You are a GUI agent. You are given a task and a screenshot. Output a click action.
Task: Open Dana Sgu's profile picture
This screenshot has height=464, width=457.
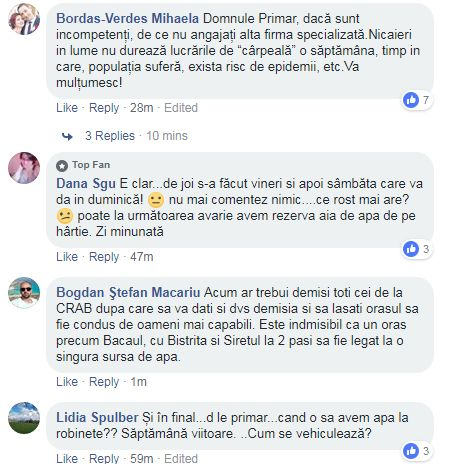coord(24,168)
